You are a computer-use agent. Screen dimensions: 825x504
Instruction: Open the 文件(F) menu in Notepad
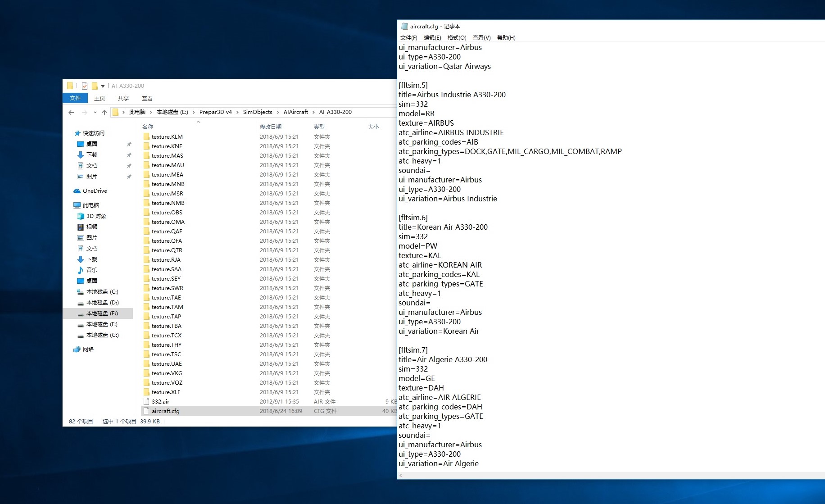coord(409,38)
